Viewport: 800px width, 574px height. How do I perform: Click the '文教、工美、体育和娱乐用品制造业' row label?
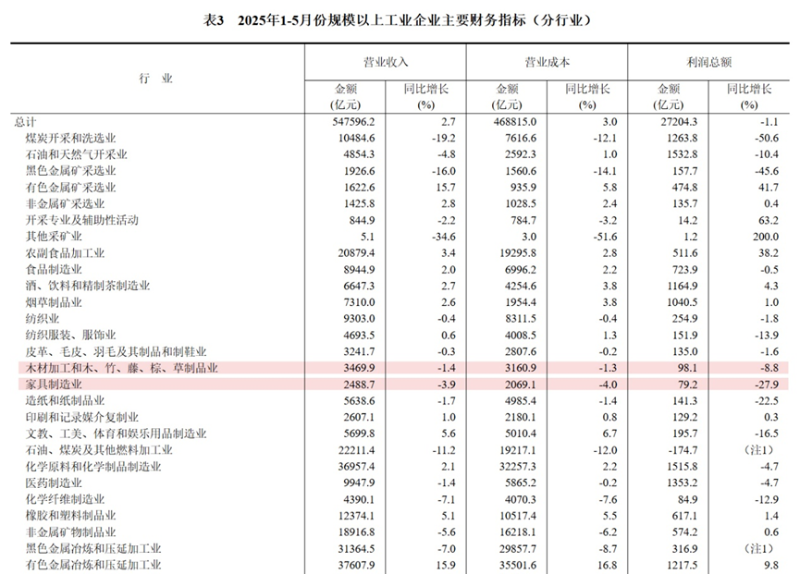(116, 434)
